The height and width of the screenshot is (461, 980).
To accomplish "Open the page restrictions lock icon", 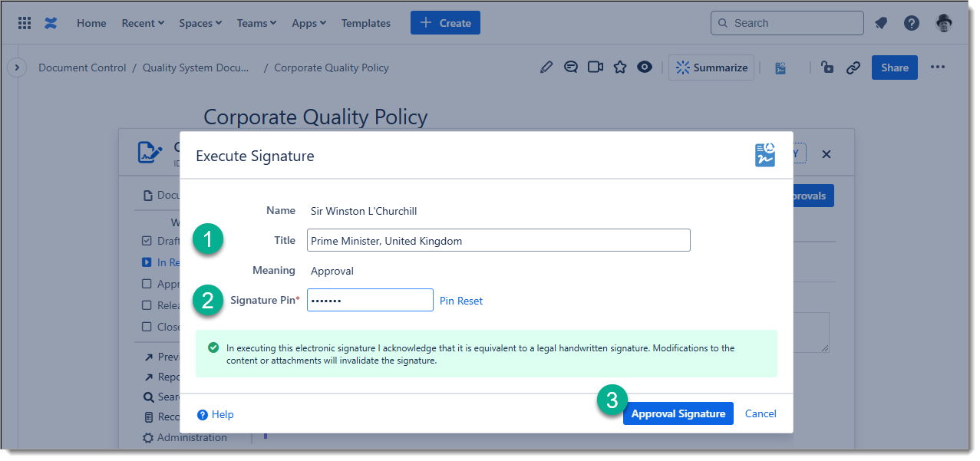I will (x=827, y=68).
